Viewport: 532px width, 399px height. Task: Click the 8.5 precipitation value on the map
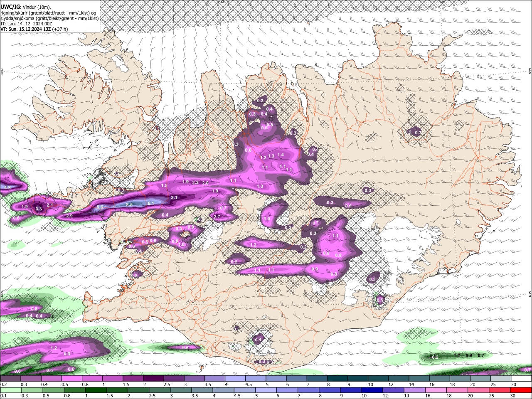129,204
